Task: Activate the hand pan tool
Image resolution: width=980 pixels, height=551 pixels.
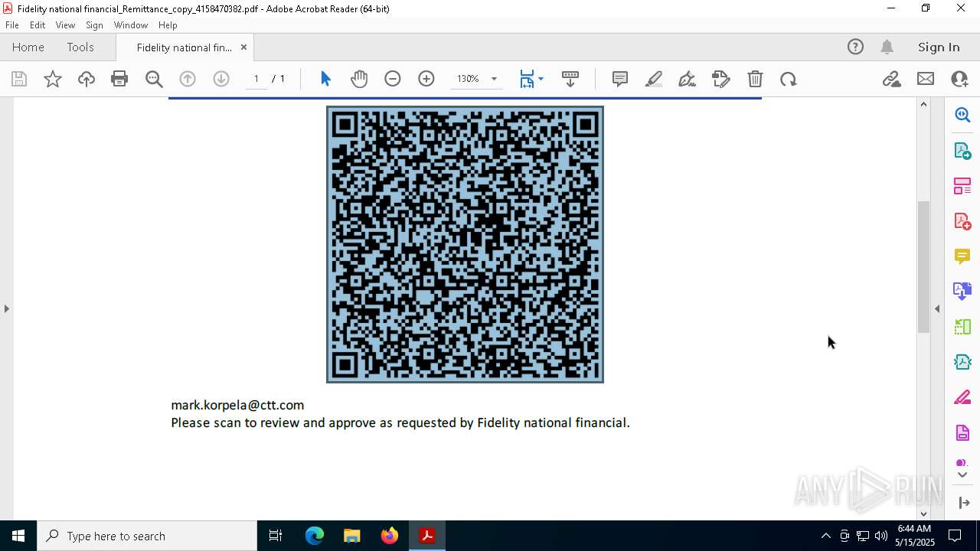Action: click(x=359, y=79)
